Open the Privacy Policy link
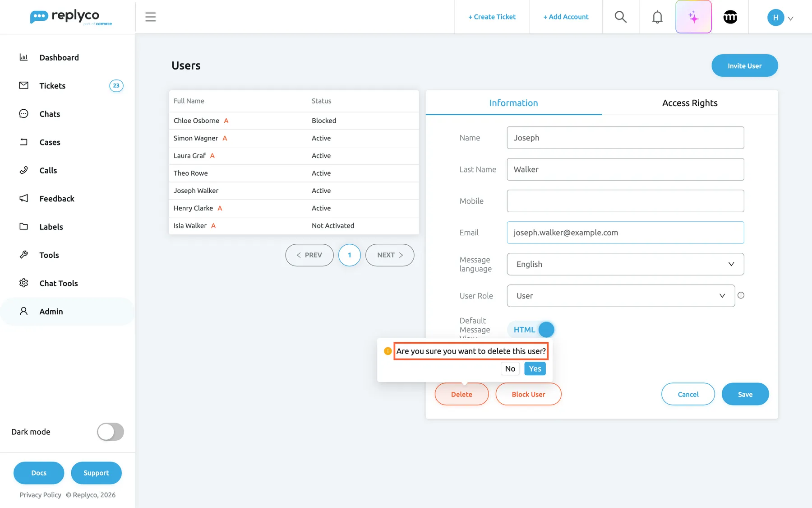 pyautogui.click(x=41, y=495)
